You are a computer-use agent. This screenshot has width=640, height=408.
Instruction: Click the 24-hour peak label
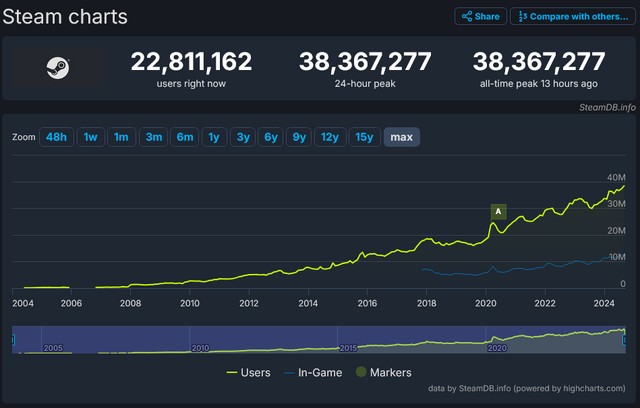(365, 84)
